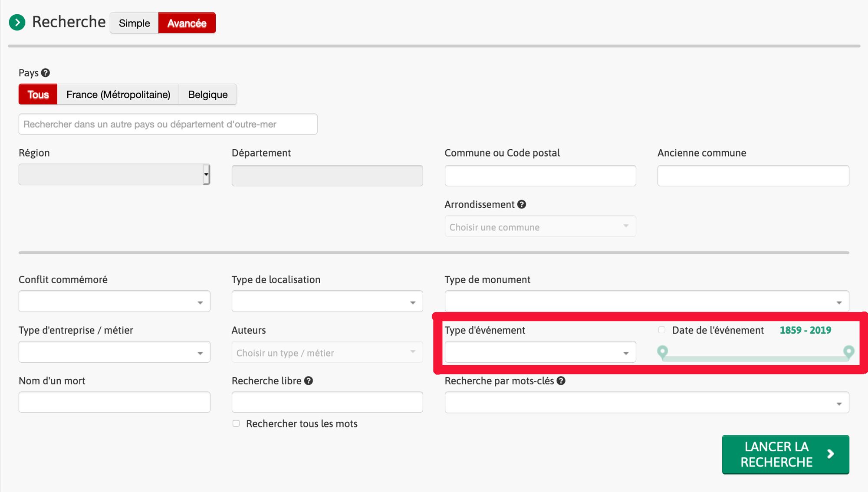Click the help icon next to Pays

[46, 73]
